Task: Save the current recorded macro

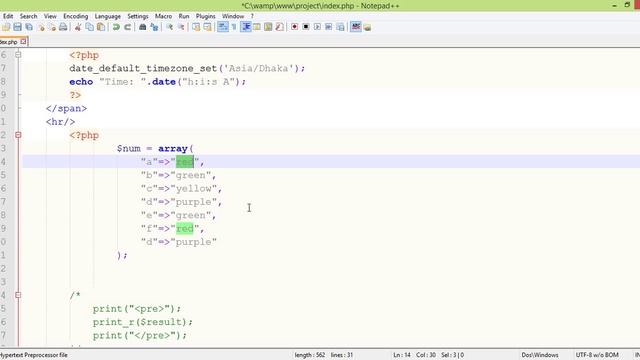Action: tap(340, 27)
